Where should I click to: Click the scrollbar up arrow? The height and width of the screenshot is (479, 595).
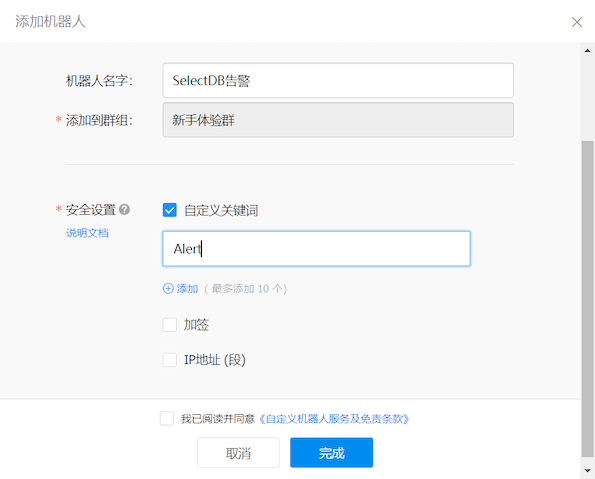[x=587, y=50]
